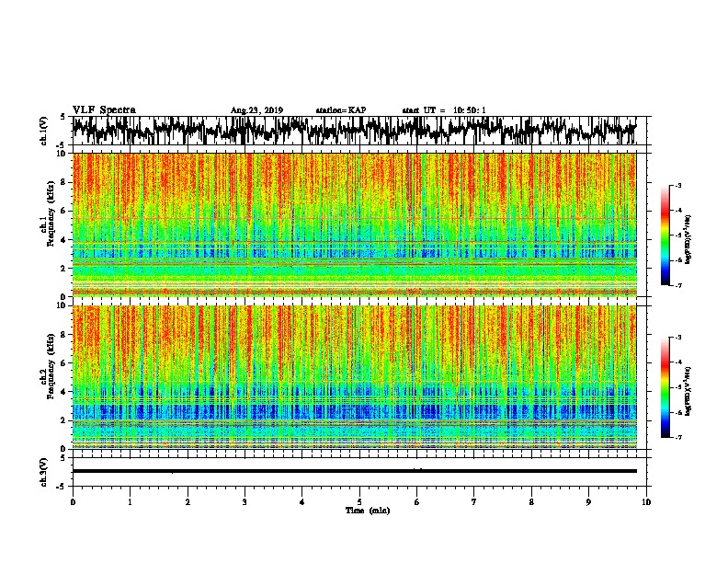Click time axis tick label "0"
Viewport: 728px width, 563px height.
coord(73,502)
